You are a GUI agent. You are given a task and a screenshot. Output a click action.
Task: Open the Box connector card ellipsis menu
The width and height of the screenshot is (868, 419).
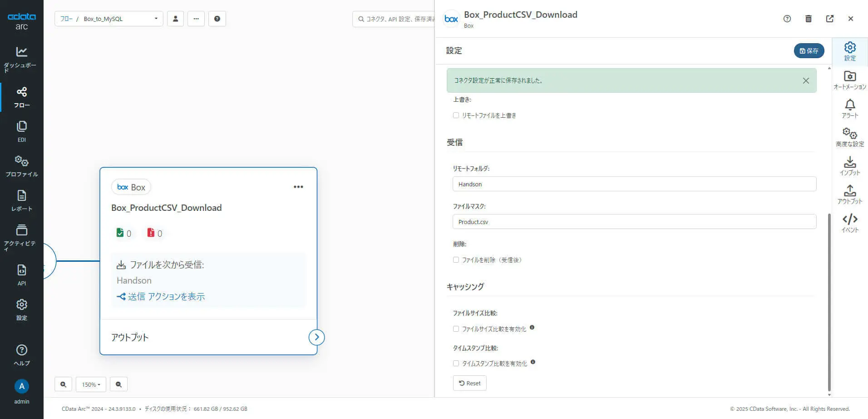(298, 187)
